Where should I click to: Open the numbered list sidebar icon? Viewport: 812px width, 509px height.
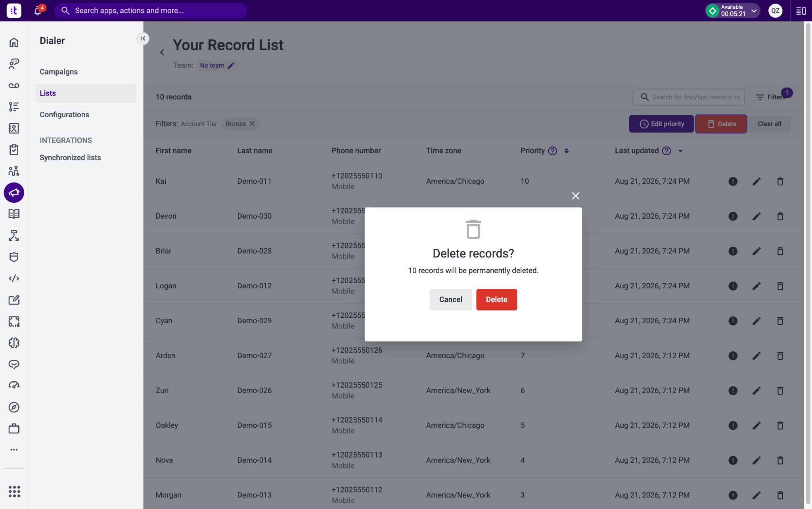point(14,107)
